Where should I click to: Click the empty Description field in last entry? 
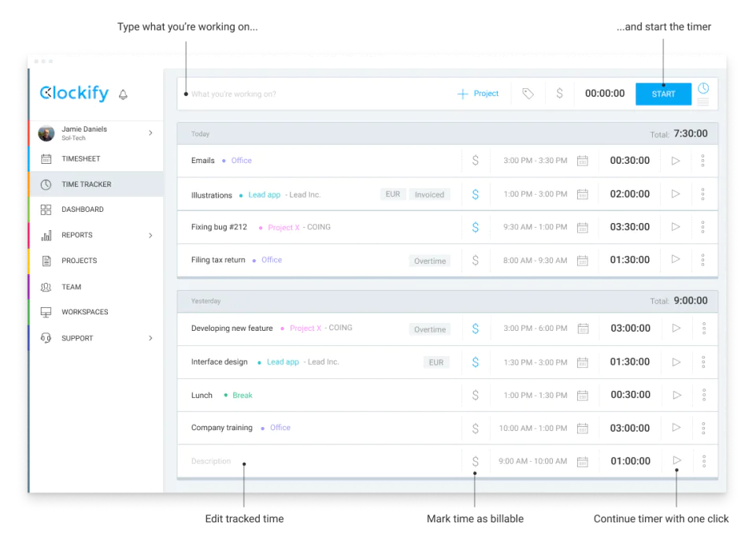[x=211, y=461]
